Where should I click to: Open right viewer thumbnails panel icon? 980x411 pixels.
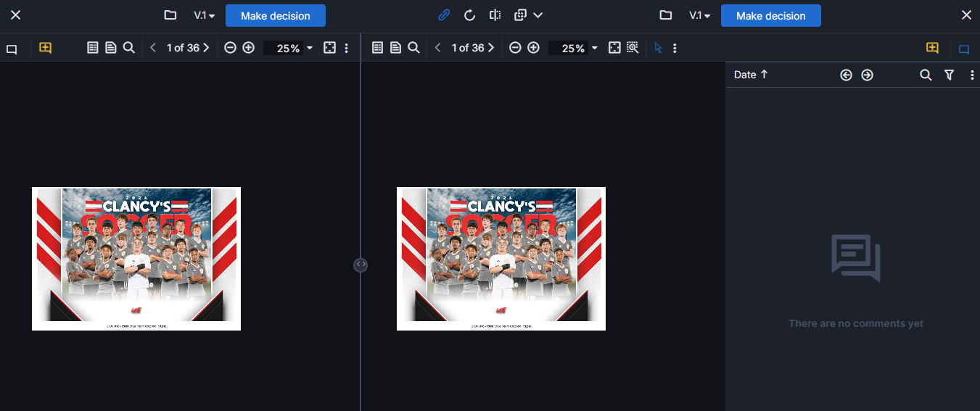[x=377, y=48]
